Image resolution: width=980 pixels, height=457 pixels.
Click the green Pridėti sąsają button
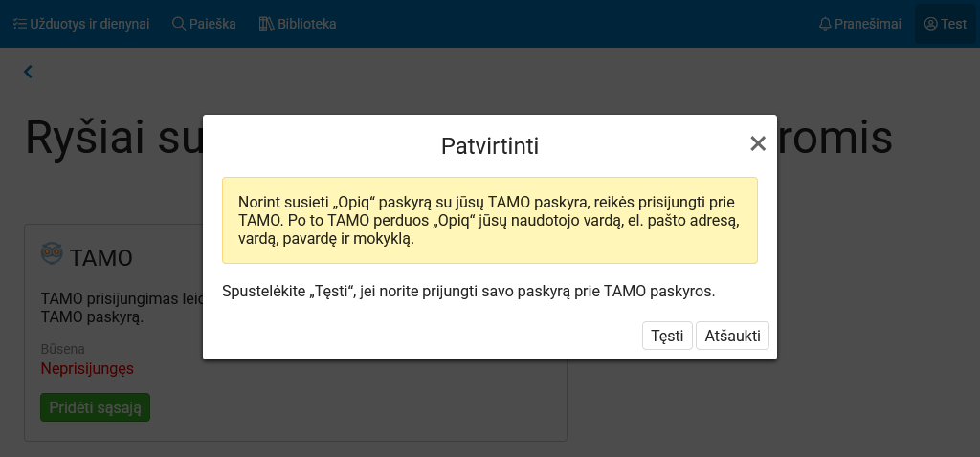(95, 406)
